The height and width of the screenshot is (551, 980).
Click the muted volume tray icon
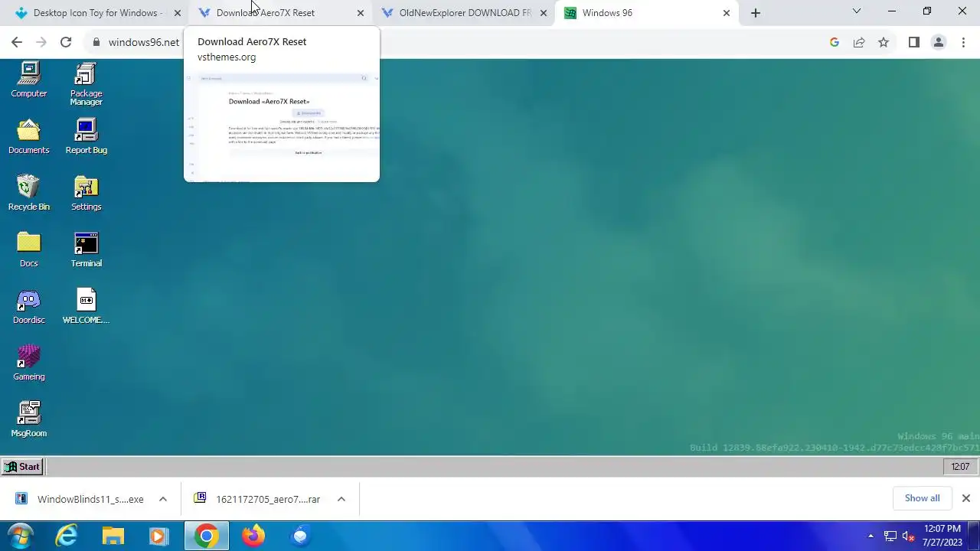[909, 536]
